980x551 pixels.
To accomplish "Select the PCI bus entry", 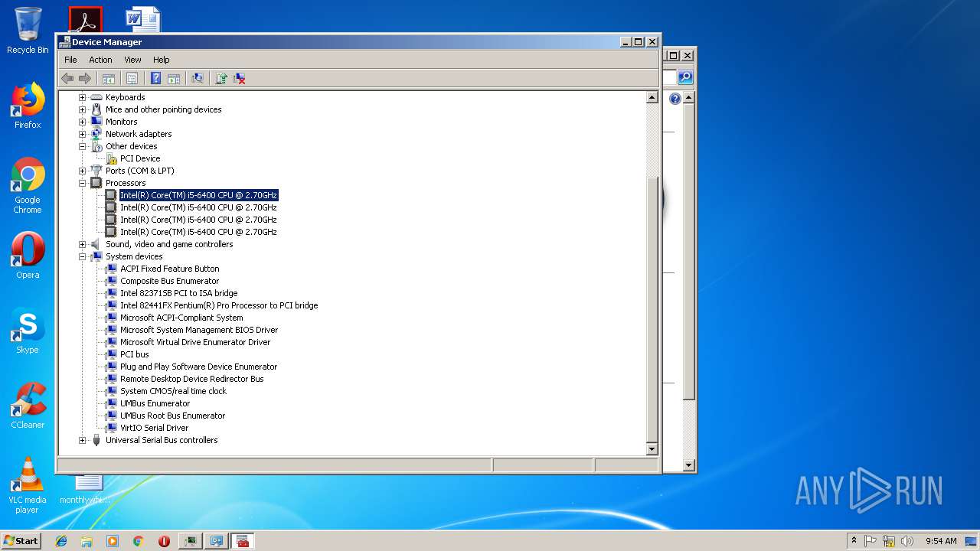I will pyautogui.click(x=135, y=354).
